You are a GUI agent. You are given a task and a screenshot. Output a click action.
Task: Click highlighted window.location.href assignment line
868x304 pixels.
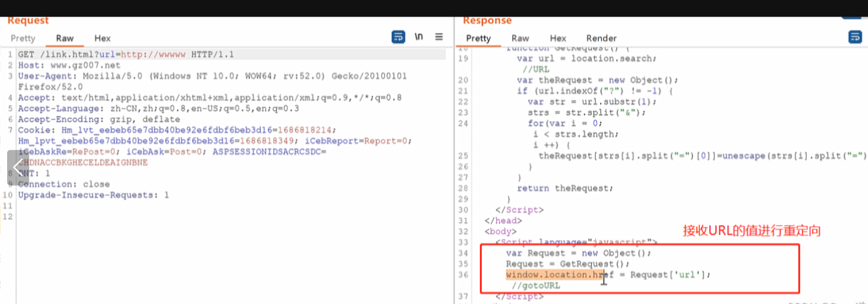(608, 274)
